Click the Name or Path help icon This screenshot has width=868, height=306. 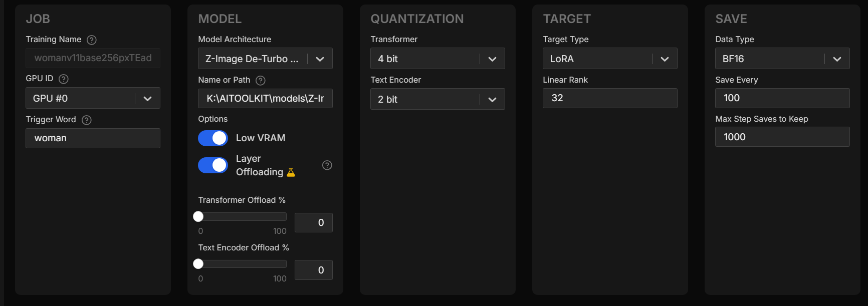click(261, 81)
